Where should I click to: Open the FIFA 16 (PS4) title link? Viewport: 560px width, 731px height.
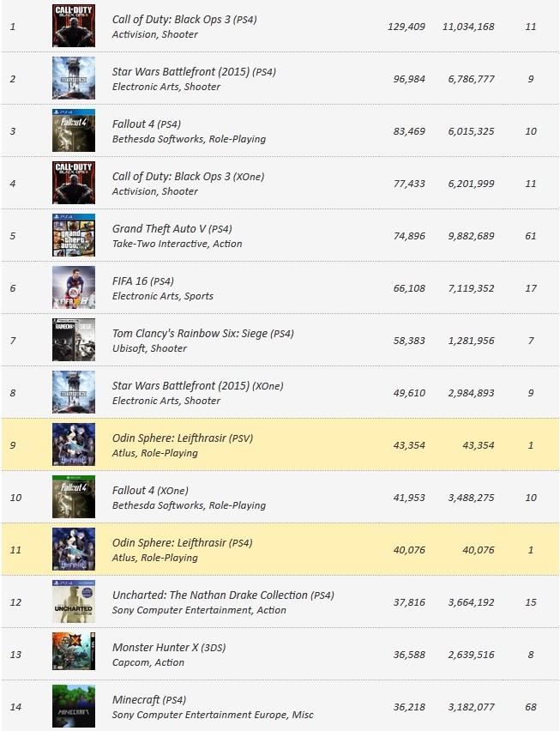(x=143, y=281)
